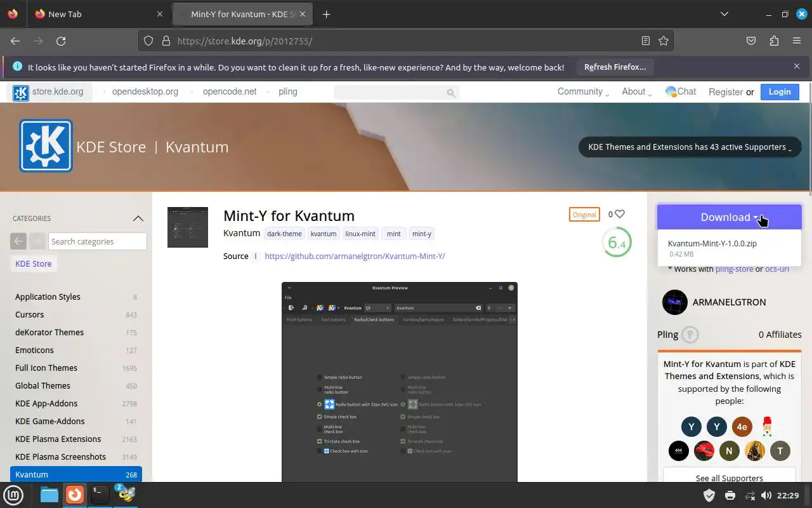Click the Refresh Firefox… button
812x508 pixels.
point(615,67)
